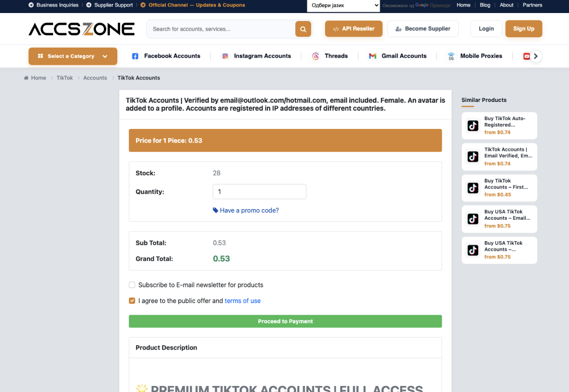Click the Home breadcrumb house icon

(26, 78)
